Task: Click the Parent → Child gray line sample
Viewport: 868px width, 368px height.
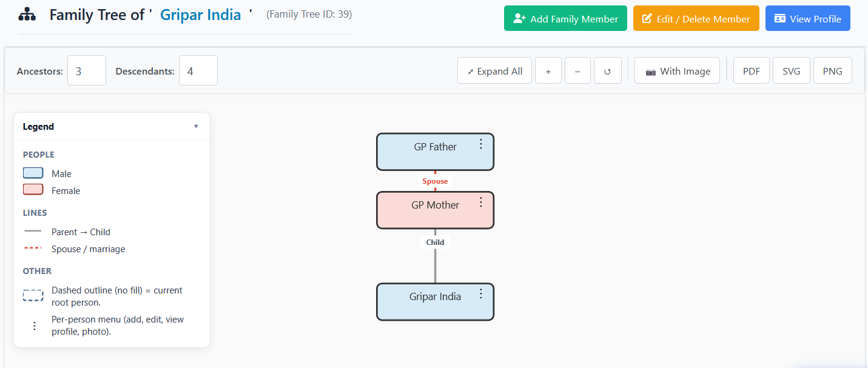Action: [33, 231]
